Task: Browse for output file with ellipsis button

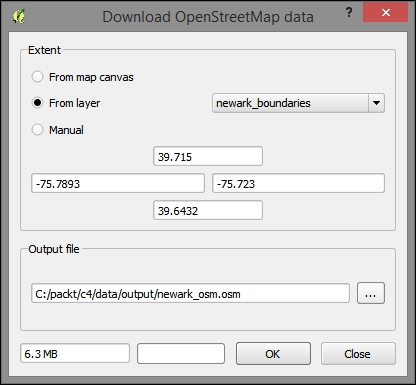Action: (371, 293)
